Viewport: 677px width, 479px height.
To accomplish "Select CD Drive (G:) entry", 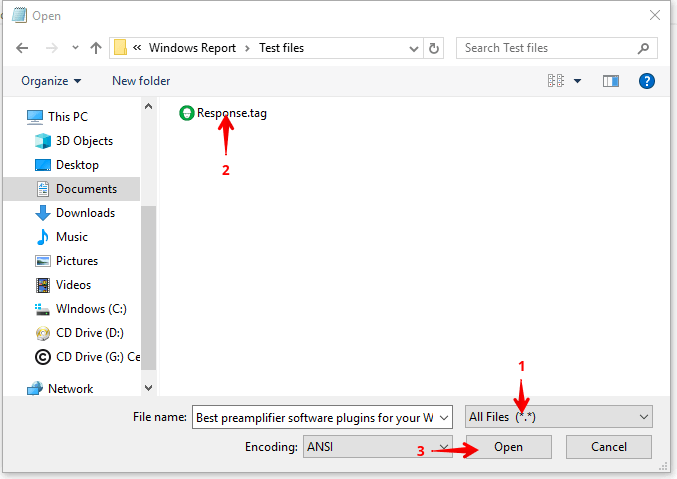I will (x=98, y=357).
